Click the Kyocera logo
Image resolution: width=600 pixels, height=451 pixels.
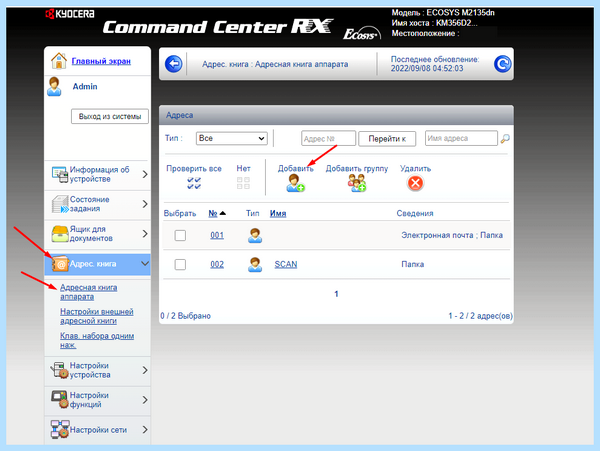click(70, 14)
